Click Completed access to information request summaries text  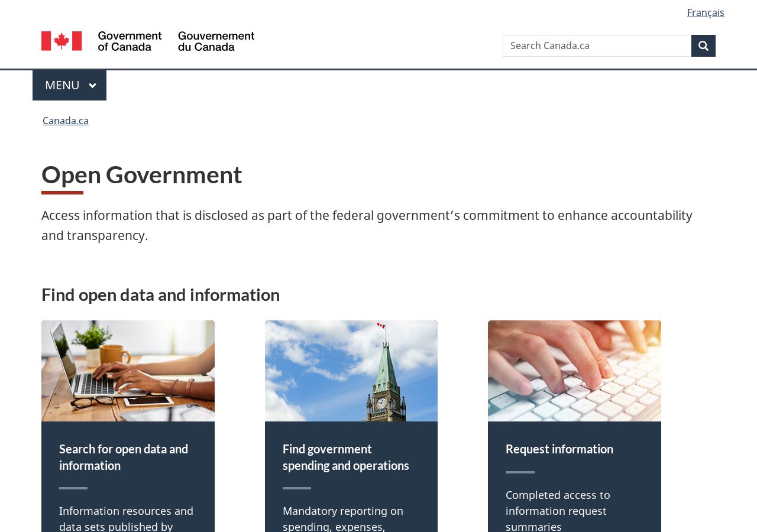[558, 510]
